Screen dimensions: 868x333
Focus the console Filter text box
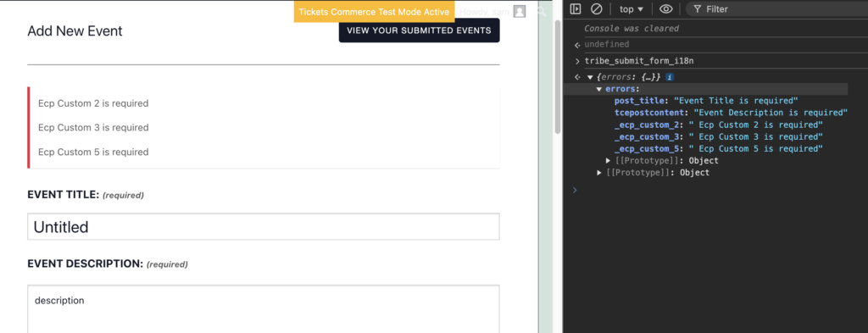pos(775,8)
